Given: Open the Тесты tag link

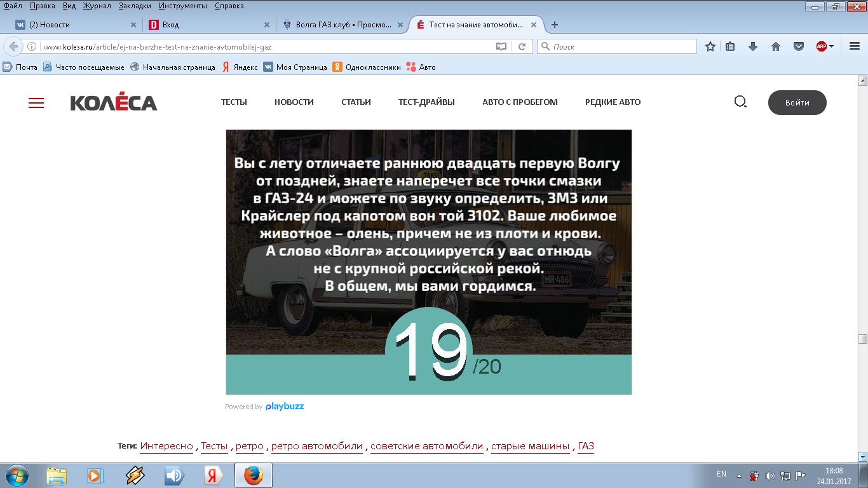Looking at the screenshot, I should 214,446.
